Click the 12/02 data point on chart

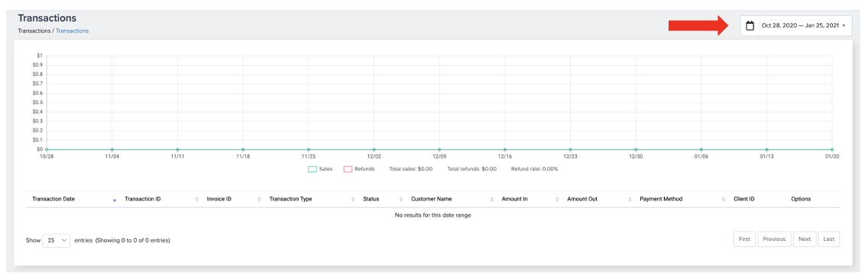[374, 149]
